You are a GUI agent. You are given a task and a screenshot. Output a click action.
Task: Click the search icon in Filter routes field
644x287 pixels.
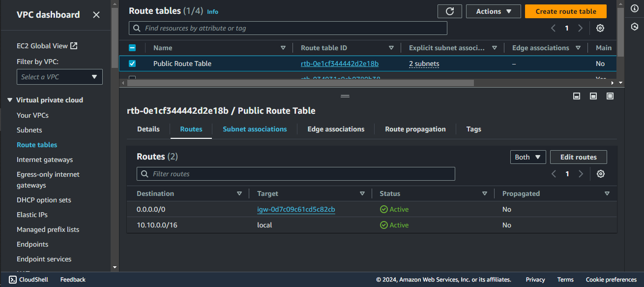(x=145, y=174)
